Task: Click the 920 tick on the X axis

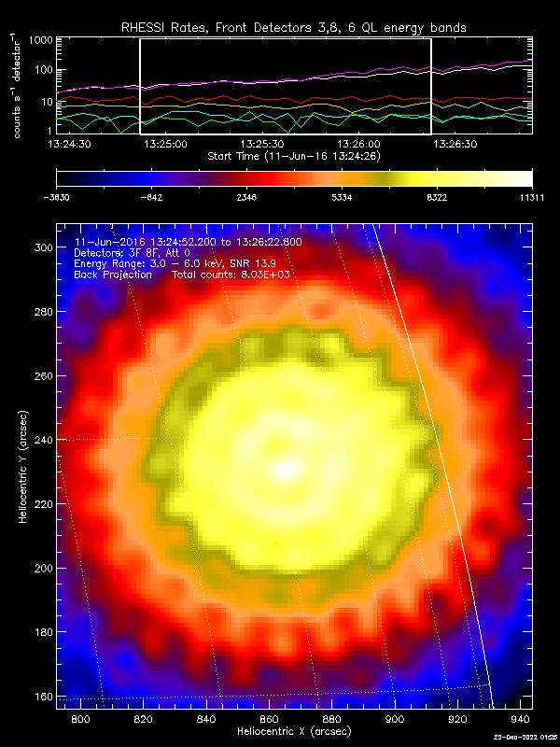Action: click(457, 719)
